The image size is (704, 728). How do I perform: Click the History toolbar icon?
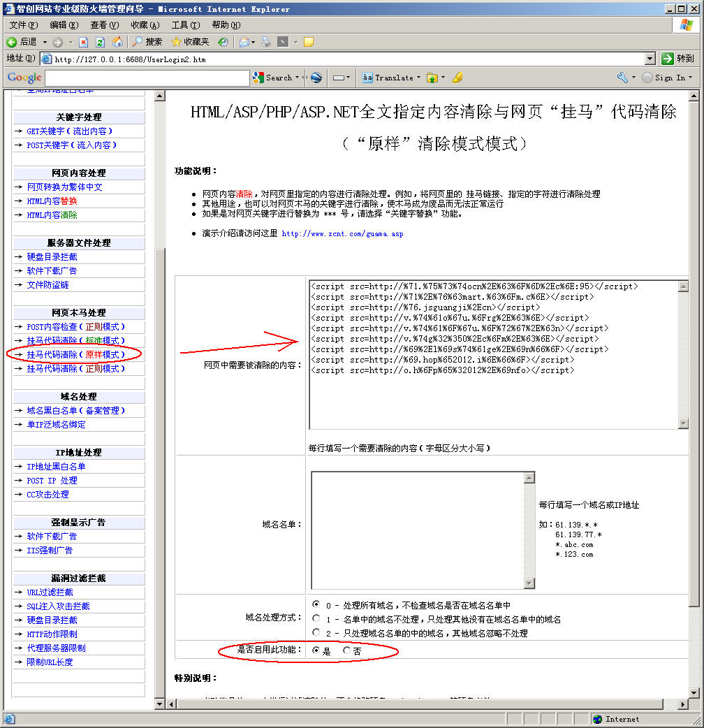pos(223,42)
